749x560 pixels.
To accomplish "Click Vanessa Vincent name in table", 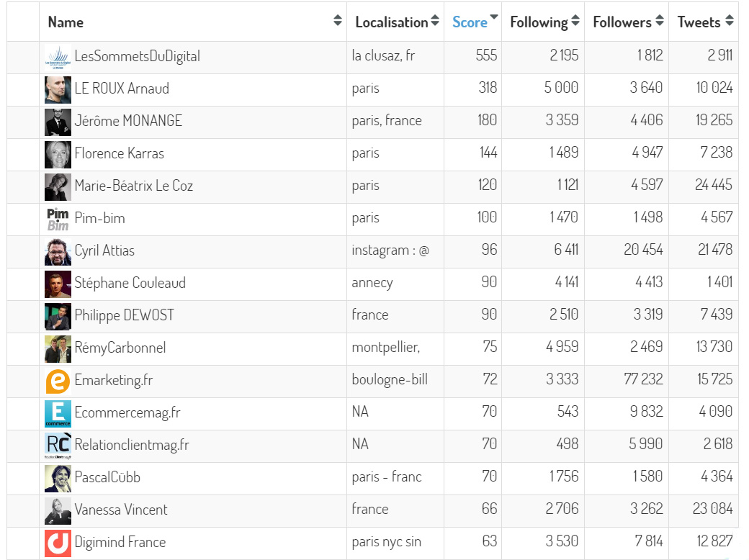I will pos(121,510).
